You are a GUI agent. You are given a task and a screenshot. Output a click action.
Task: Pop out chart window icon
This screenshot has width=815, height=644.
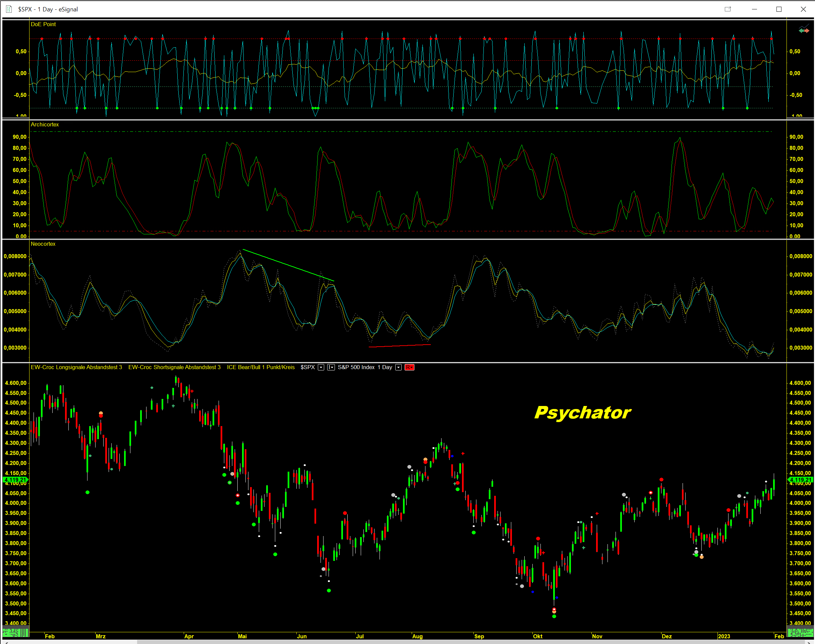coord(727,9)
